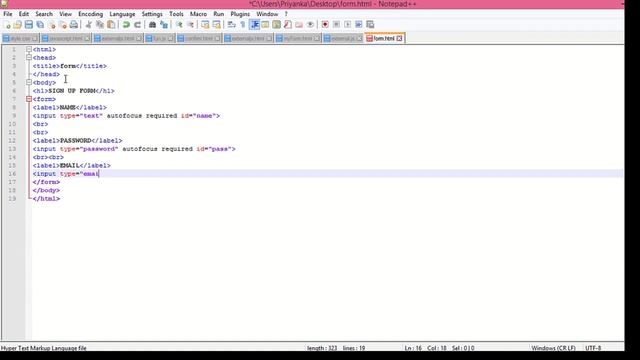Save the file with the floppy icon
Viewport: 640px width, 360px height.
[x=29, y=25]
